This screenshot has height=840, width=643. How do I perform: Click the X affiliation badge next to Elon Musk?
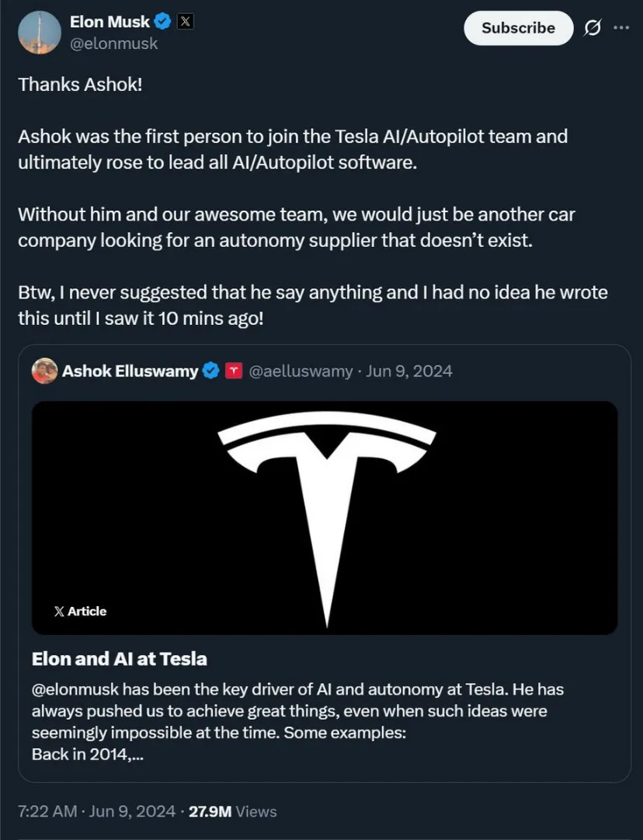[185, 22]
